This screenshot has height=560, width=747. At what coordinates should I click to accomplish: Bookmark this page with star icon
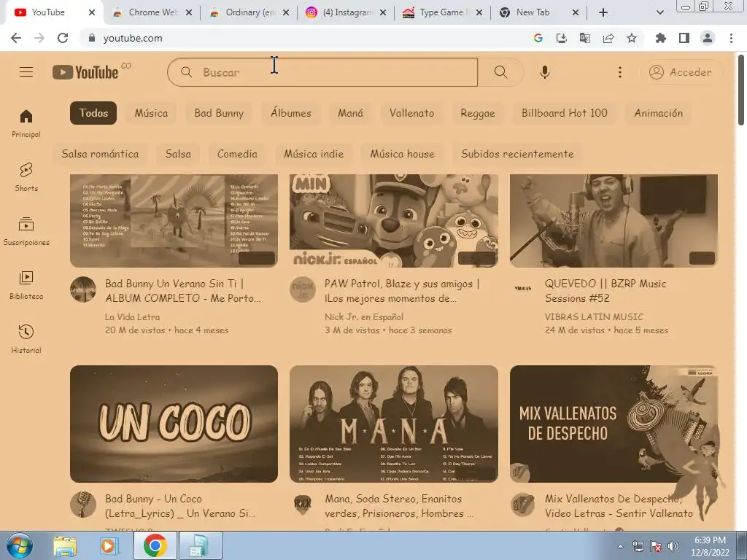pyautogui.click(x=632, y=38)
